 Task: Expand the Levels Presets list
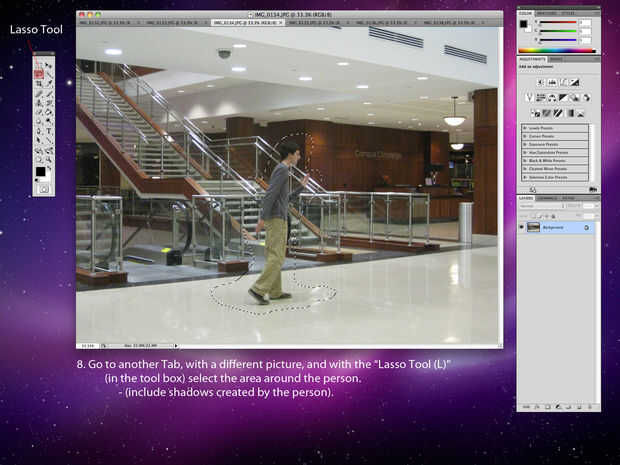pyautogui.click(x=525, y=128)
